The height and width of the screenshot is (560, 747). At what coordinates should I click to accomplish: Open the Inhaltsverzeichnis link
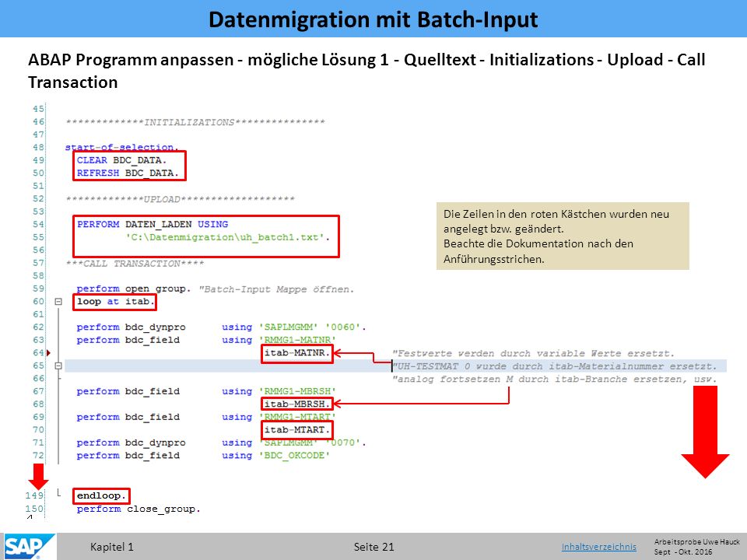599,547
